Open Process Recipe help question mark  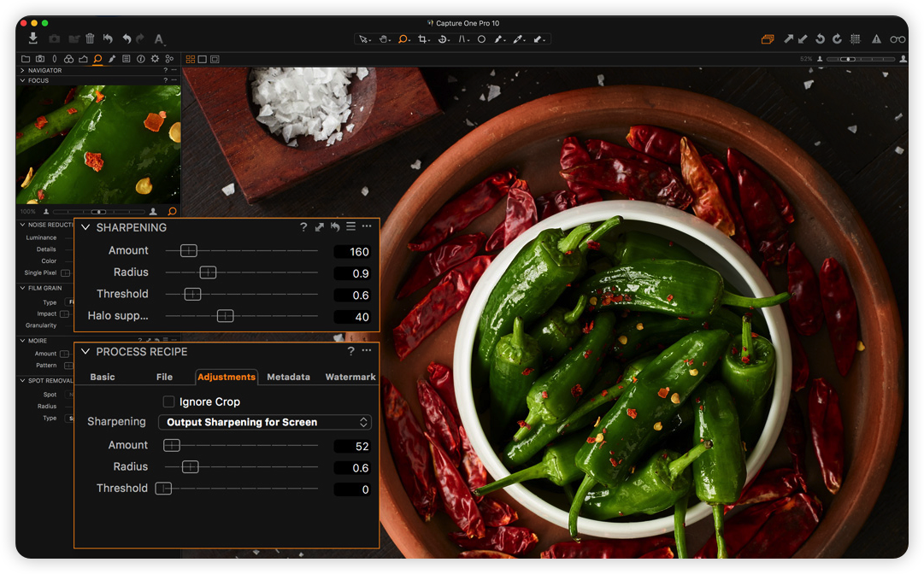350,351
